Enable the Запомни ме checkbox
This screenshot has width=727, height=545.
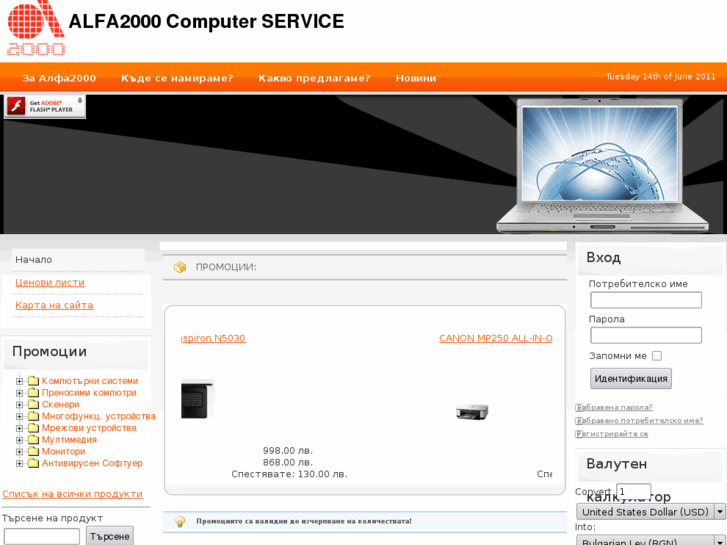tap(657, 356)
